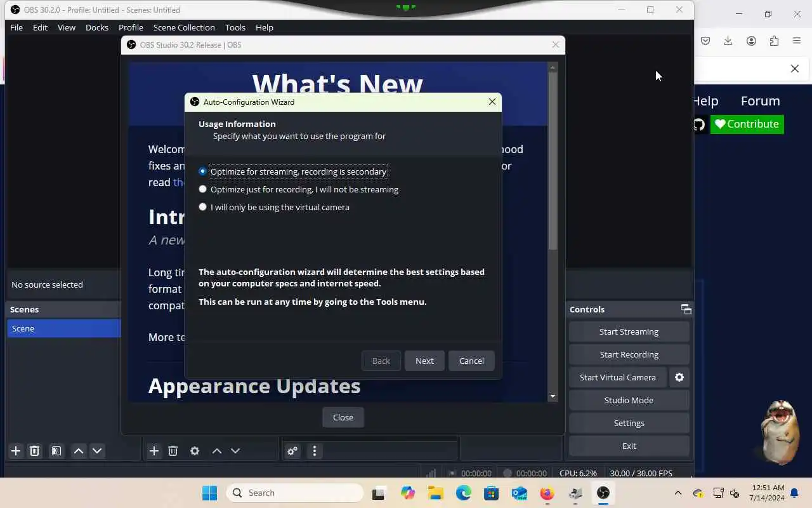The image size is (812, 508).
Task: Open Help menu in OBS menu bar
Action: [265, 27]
